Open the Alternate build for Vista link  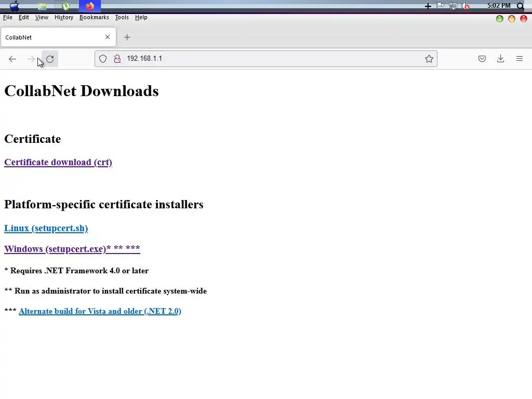[x=100, y=311]
